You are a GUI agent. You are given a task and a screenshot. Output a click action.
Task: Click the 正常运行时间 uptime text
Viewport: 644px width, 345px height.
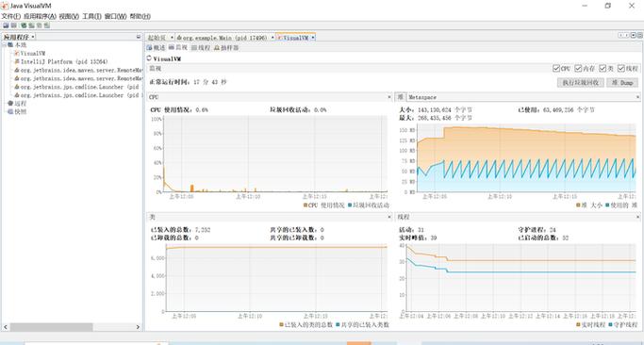point(188,82)
